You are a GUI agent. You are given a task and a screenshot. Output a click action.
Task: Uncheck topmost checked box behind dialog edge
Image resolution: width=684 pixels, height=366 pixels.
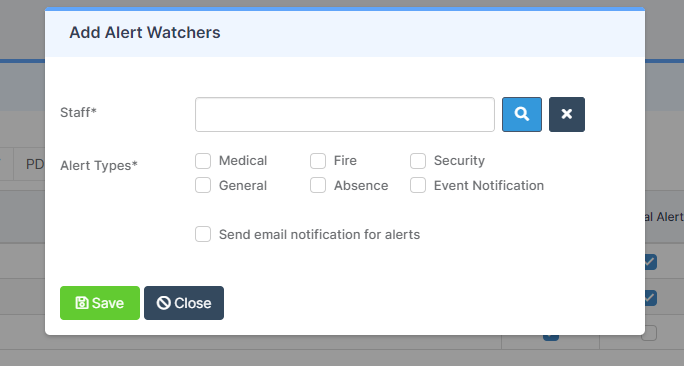coord(650,262)
